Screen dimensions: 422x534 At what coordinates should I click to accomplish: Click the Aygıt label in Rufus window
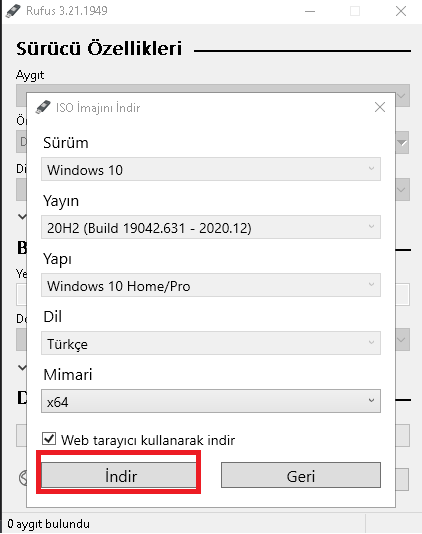click(x=30, y=75)
